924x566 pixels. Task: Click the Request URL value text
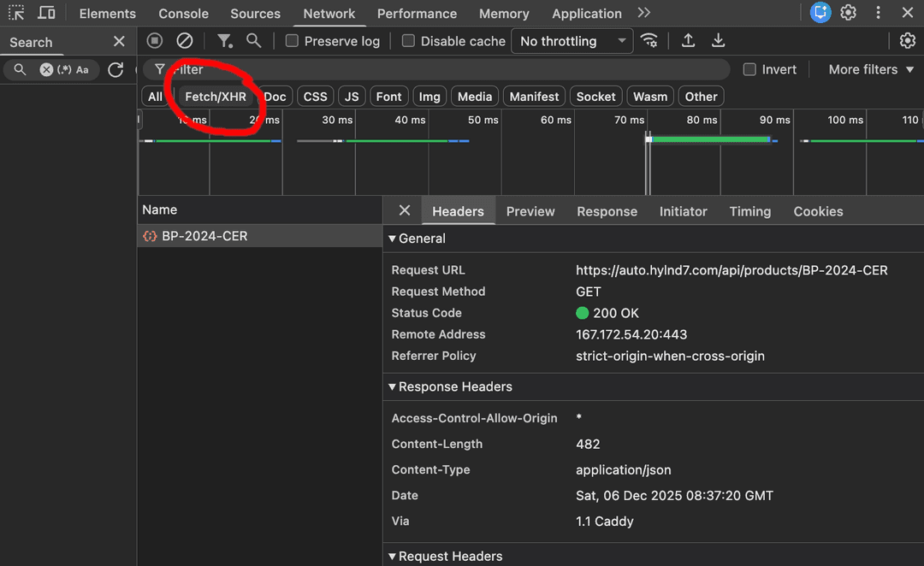coord(731,270)
